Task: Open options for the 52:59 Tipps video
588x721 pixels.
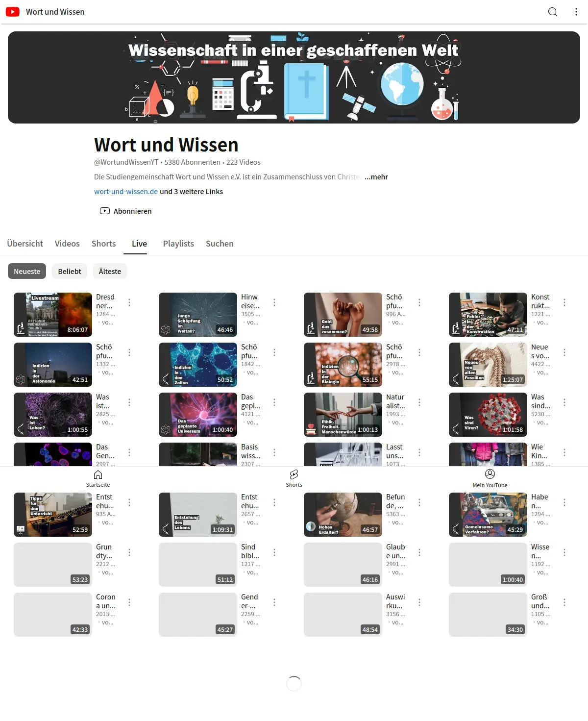Action: click(129, 502)
